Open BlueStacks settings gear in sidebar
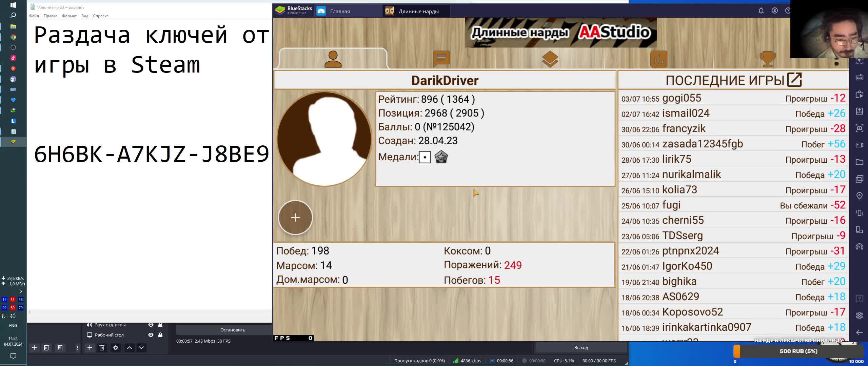 click(x=859, y=316)
